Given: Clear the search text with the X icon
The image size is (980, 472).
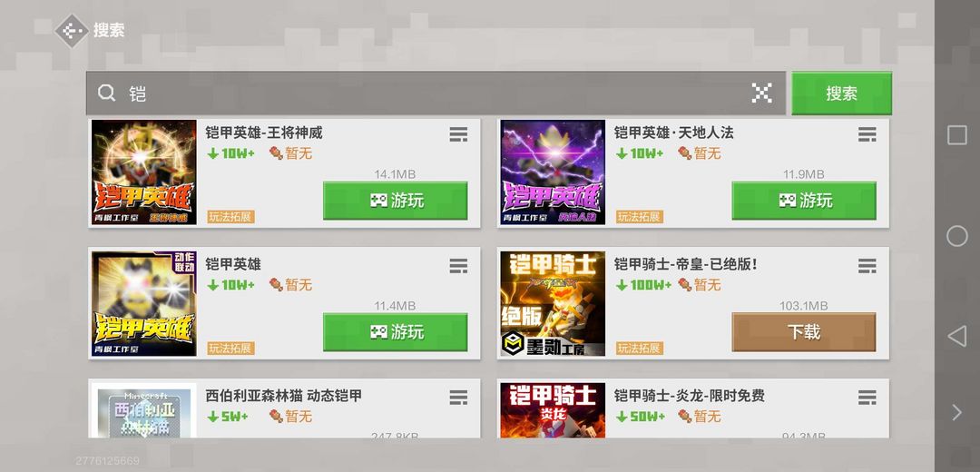Looking at the screenshot, I should click(x=761, y=93).
